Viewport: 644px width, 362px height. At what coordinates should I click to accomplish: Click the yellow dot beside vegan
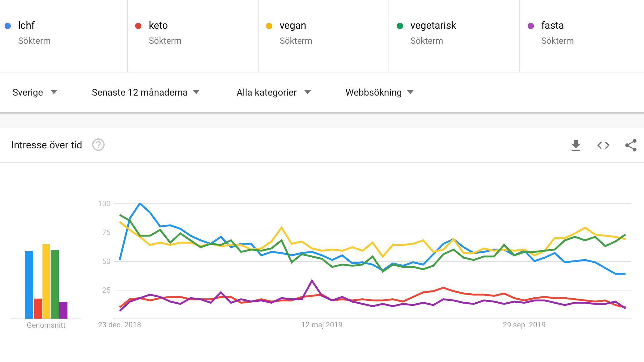pyautogui.click(x=269, y=26)
